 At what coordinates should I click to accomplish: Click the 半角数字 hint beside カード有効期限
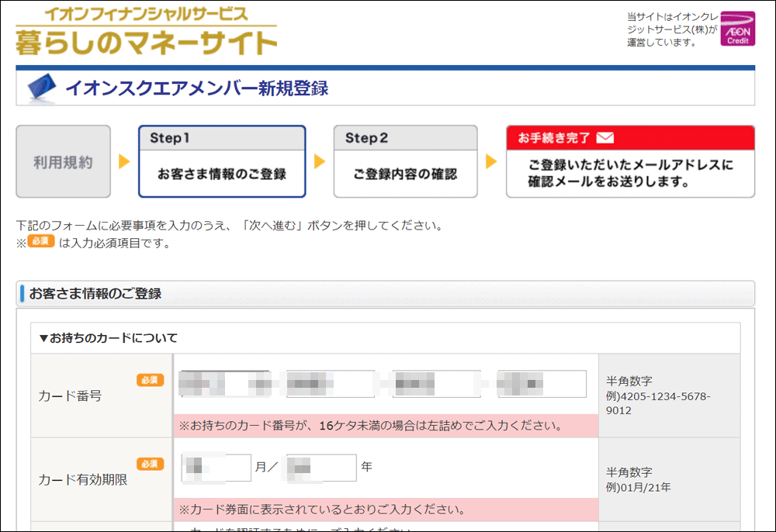(x=629, y=472)
